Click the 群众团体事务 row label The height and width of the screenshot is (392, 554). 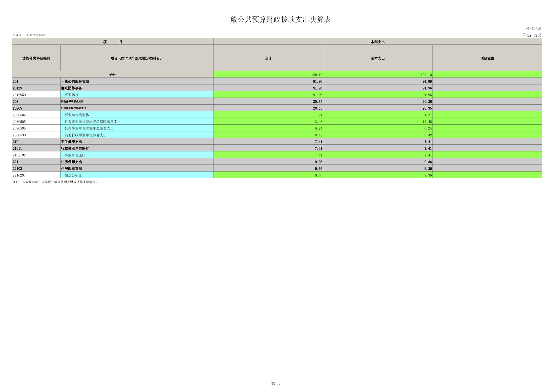point(71,88)
